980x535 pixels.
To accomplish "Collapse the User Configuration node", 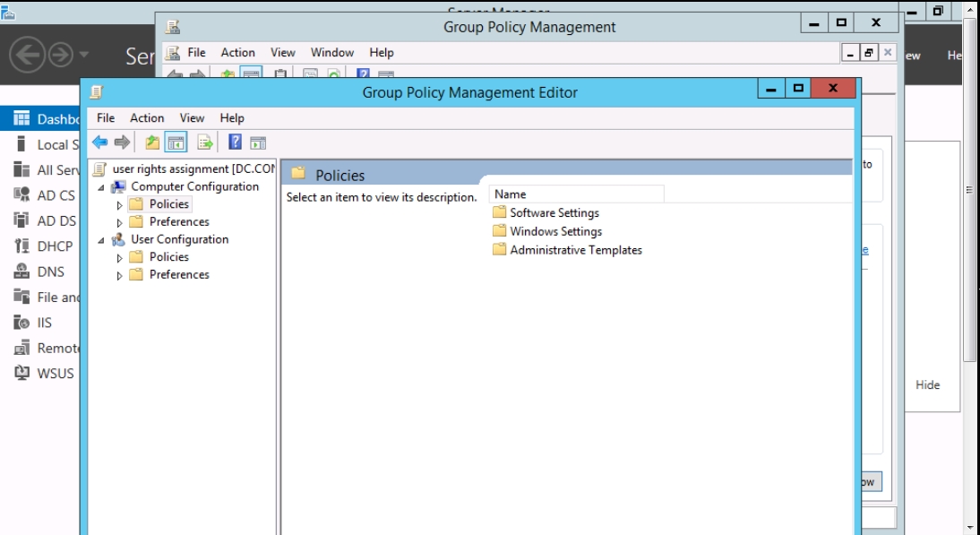I will 101,240.
